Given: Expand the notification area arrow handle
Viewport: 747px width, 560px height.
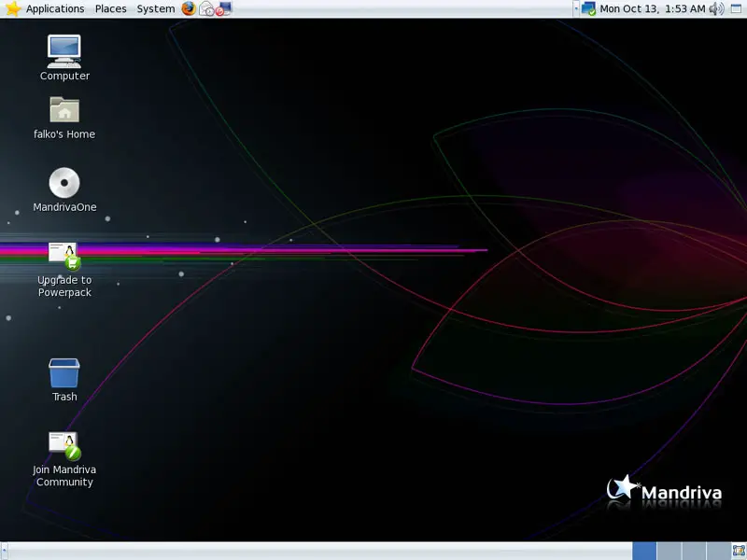Looking at the screenshot, I should point(576,8).
